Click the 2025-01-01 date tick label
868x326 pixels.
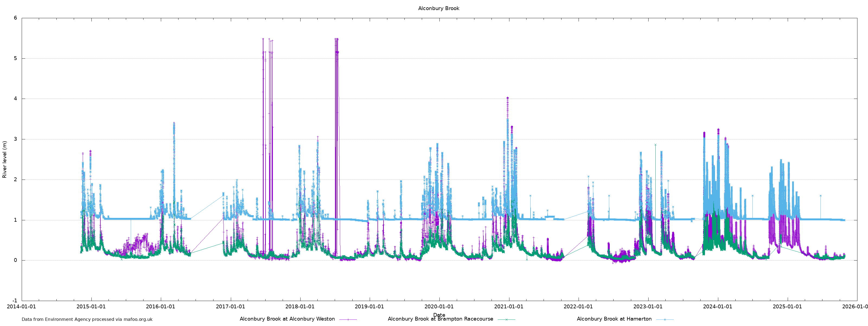click(x=787, y=306)
